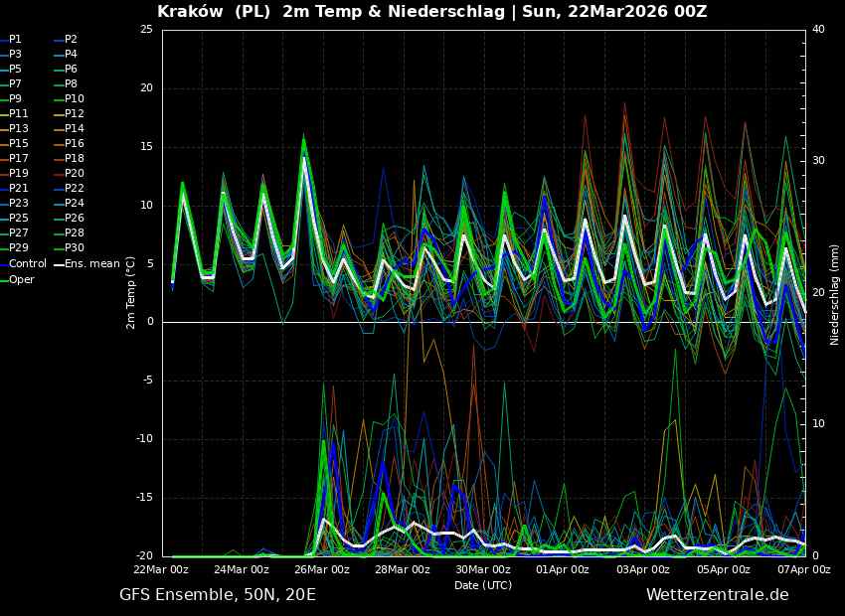Click the 25 tick on temperature axis

tap(146, 30)
